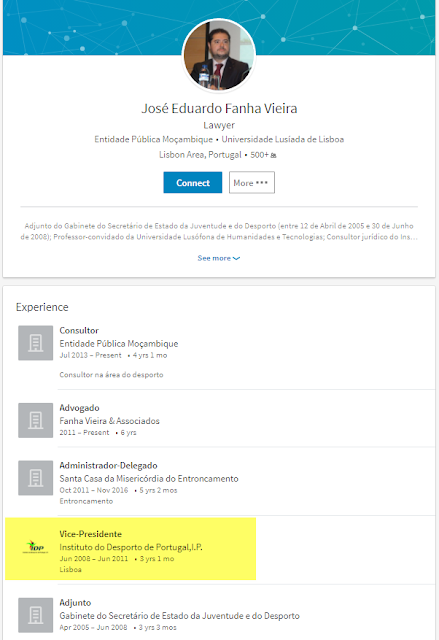Expand summary with See more

click(x=219, y=258)
